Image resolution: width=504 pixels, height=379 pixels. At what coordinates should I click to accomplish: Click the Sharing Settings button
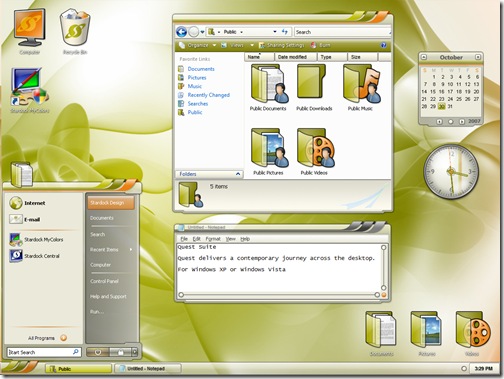coord(282,45)
